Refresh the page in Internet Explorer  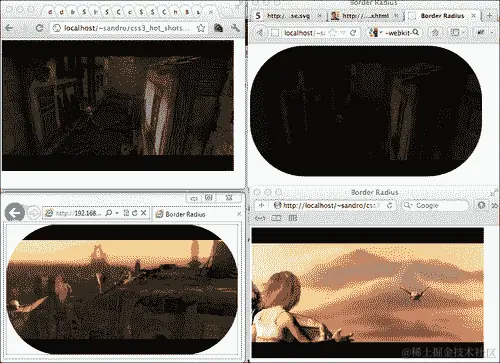[x=135, y=213]
